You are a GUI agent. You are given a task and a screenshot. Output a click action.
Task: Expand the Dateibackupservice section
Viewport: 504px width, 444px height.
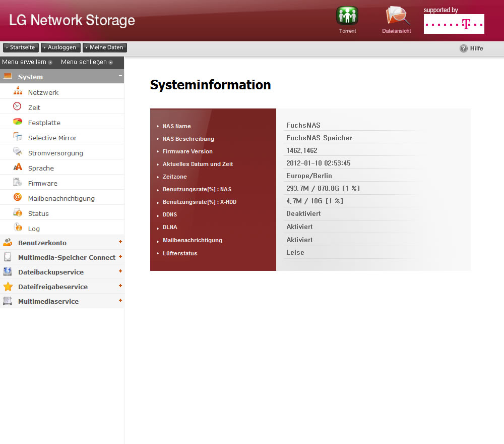[120, 271]
